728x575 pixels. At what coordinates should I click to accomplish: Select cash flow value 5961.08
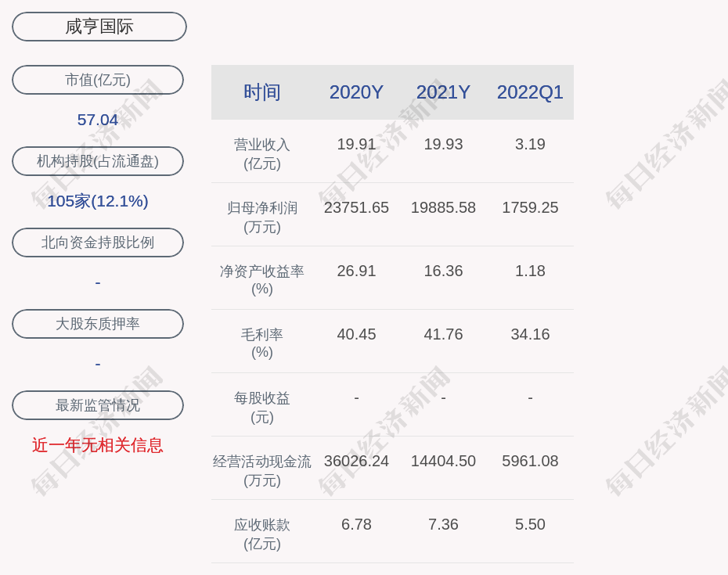[x=530, y=461]
